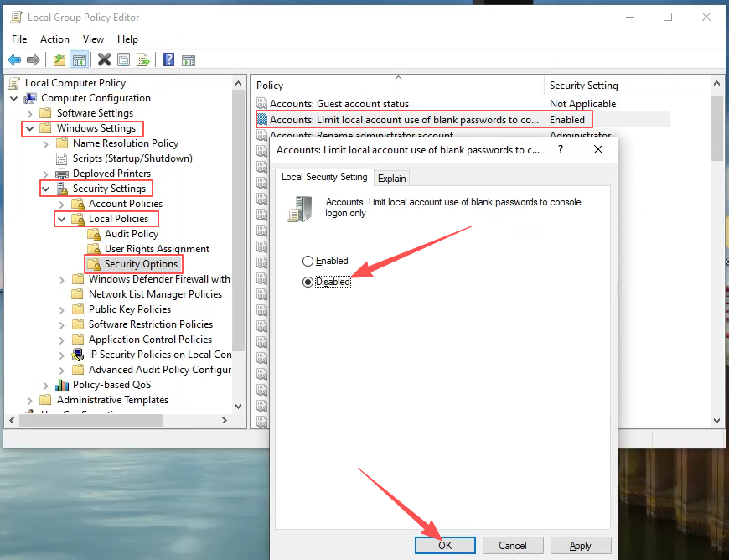The height and width of the screenshot is (560, 729).
Task: Select Application Control Policies tree item
Action: (150, 340)
